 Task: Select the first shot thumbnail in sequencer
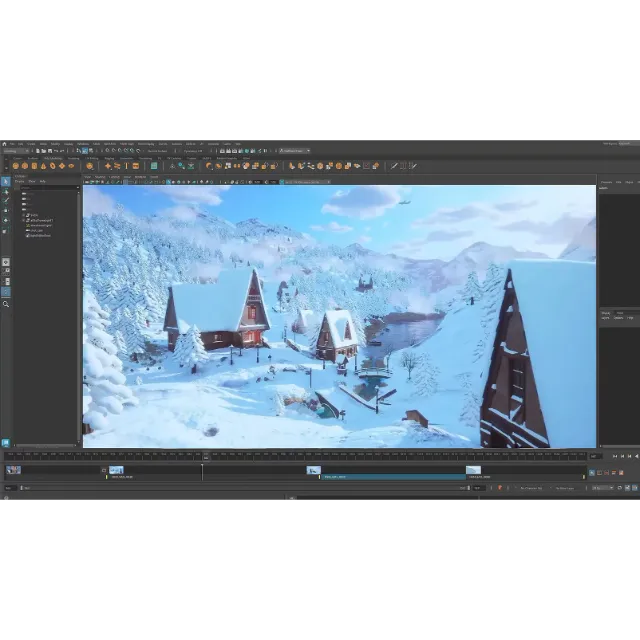coord(13,470)
